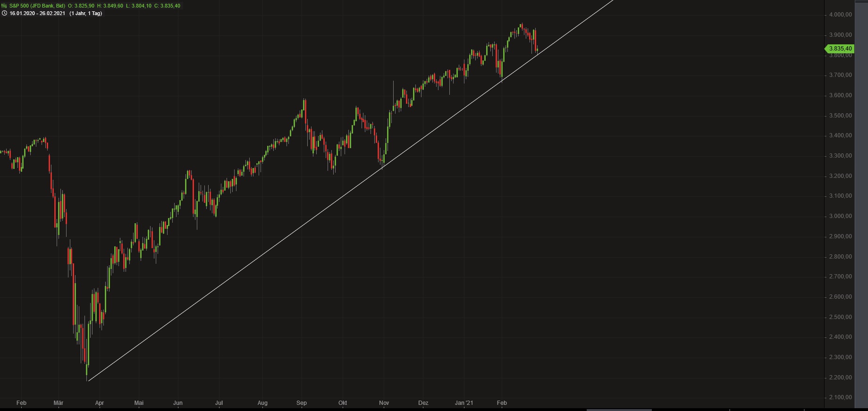Click the Sep marker on the time axis
The image size is (868, 411).
coord(302,403)
